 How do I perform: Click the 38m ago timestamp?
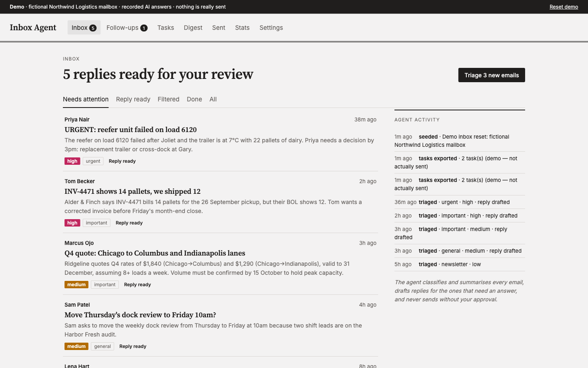[x=365, y=119]
